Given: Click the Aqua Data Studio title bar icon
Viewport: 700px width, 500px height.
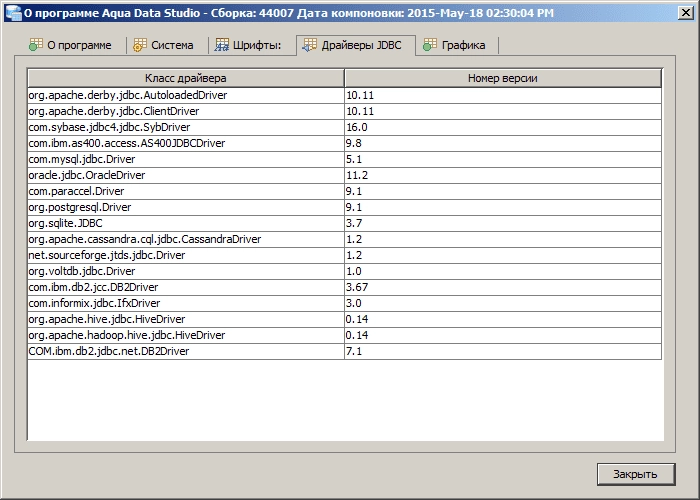Looking at the screenshot, I should [13, 12].
